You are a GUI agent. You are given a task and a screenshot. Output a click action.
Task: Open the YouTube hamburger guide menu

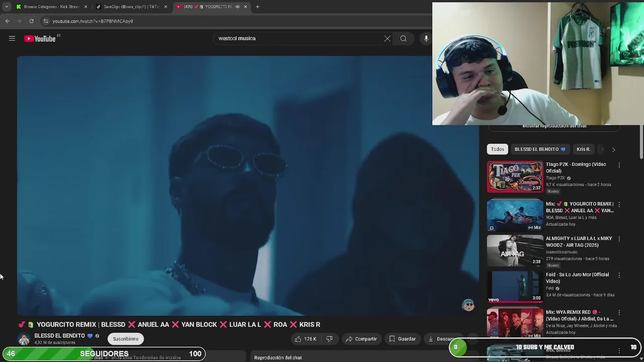click(12, 38)
